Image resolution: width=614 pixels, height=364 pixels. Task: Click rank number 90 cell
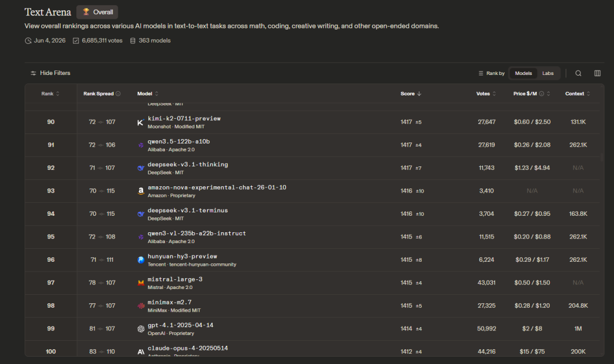[x=51, y=122]
